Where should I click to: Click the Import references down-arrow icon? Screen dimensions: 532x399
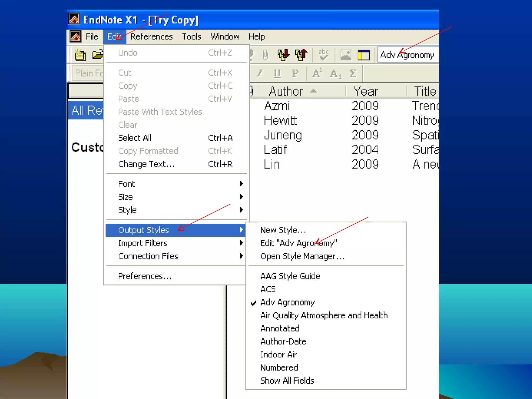(283, 55)
